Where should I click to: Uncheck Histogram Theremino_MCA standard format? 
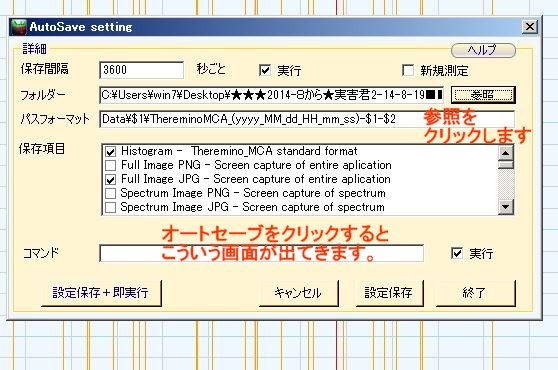click(110, 152)
